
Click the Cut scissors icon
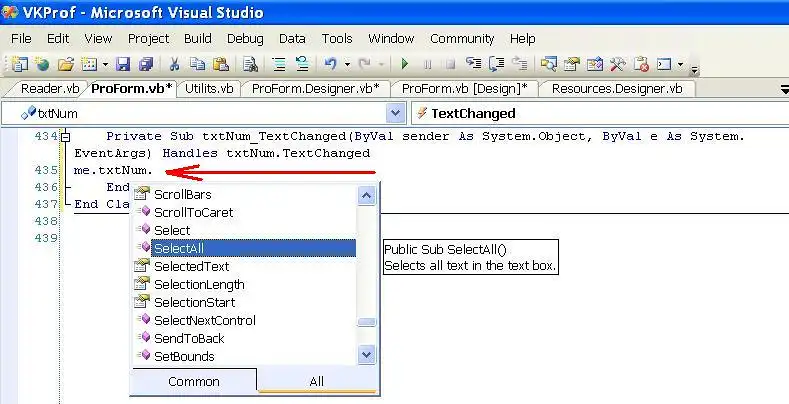pyautogui.click(x=174, y=64)
